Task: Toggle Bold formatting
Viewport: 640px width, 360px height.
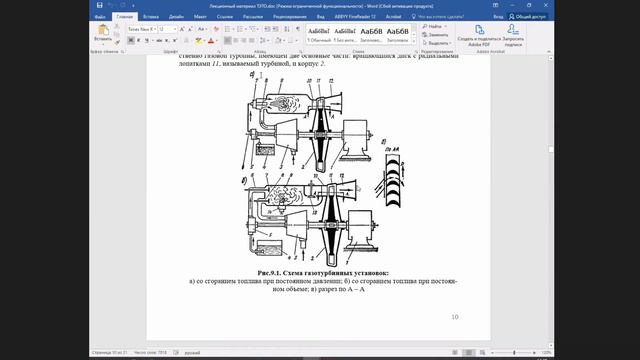Action: point(131,40)
